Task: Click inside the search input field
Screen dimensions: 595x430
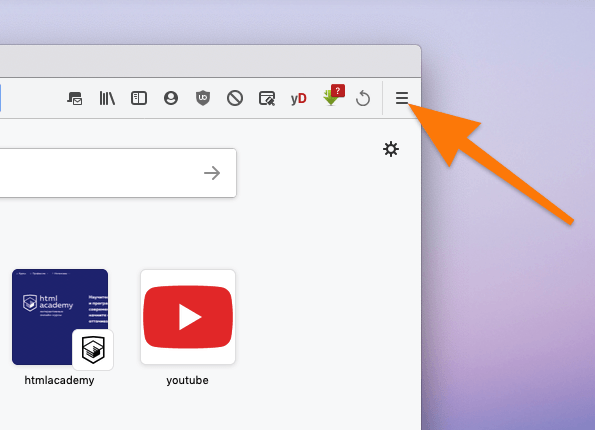Action: pyautogui.click(x=118, y=173)
